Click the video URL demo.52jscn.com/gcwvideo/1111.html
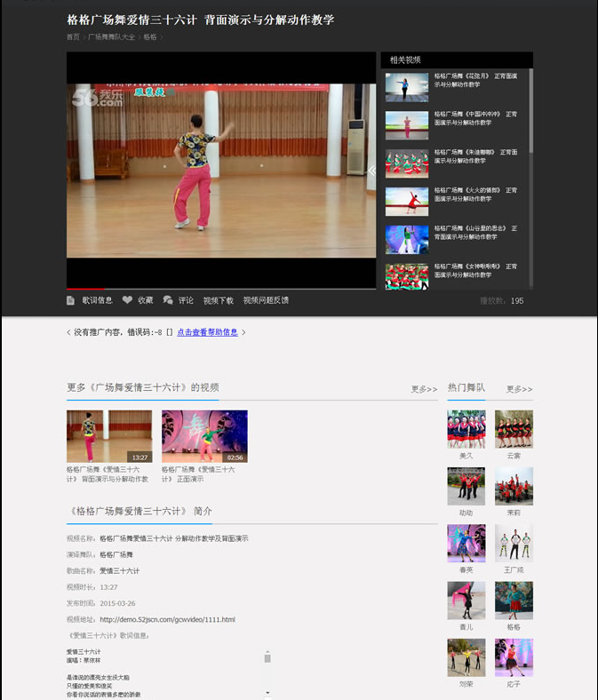This screenshot has width=598, height=700. (167, 620)
